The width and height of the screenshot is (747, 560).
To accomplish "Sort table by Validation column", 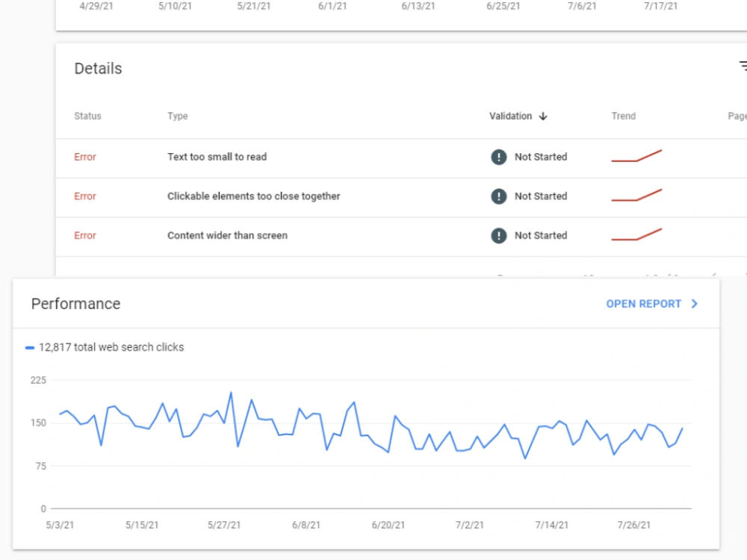I will 510,116.
